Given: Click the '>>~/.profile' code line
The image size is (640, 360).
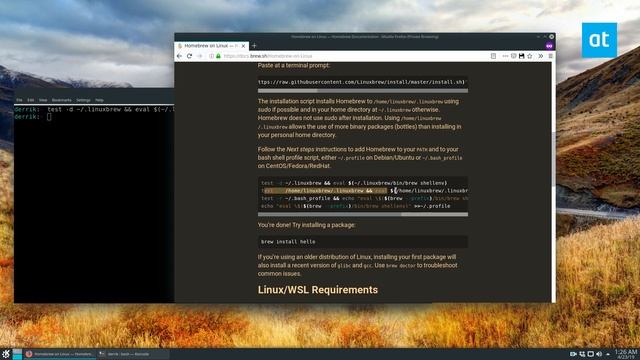Looking at the screenshot, I should [356, 206].
